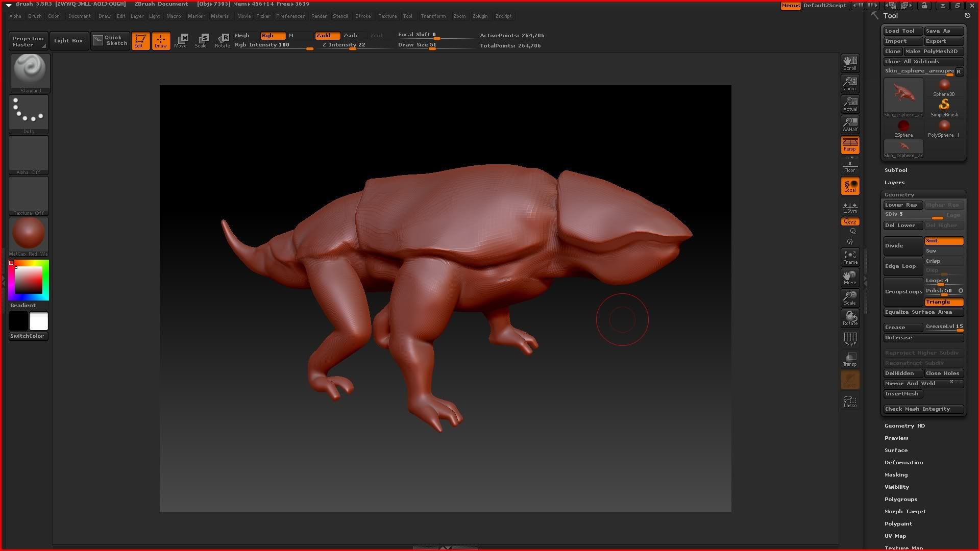Toggle Persp perspective view

(850, 144)
